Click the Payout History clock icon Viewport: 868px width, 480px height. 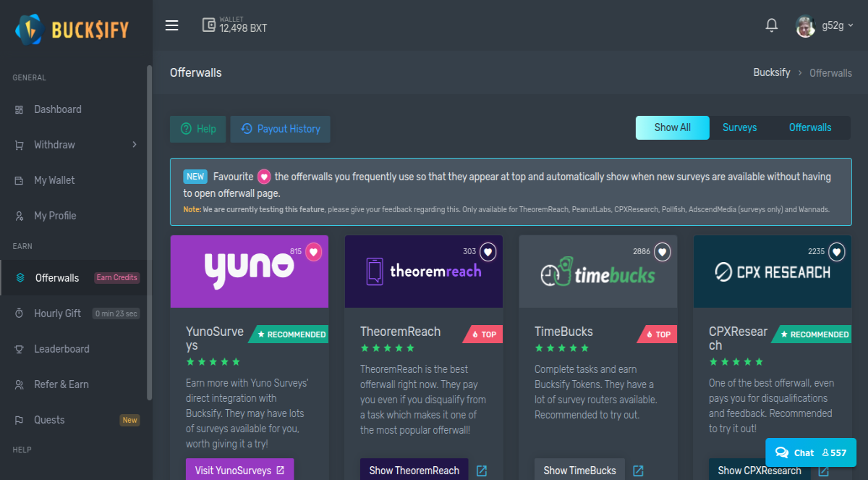pyautogui.click(x=247, y=129)
